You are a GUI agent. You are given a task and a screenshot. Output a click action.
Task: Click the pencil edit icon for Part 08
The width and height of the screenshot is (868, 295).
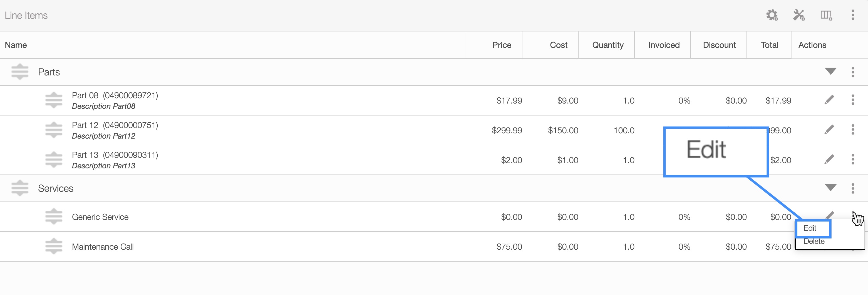pos(829,100)
